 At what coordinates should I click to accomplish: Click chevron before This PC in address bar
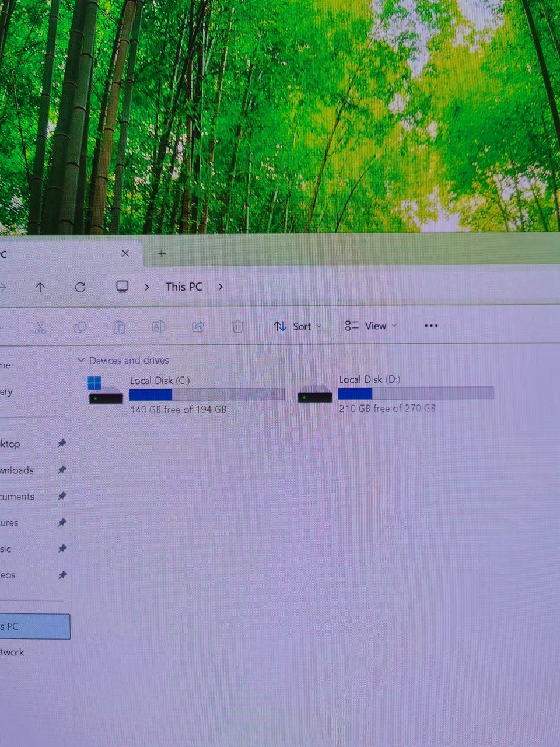147,287
